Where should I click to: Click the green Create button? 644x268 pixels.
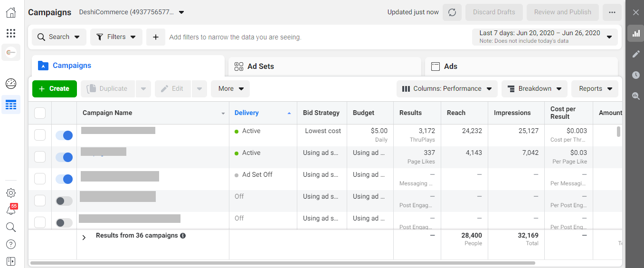coord(54,89)
